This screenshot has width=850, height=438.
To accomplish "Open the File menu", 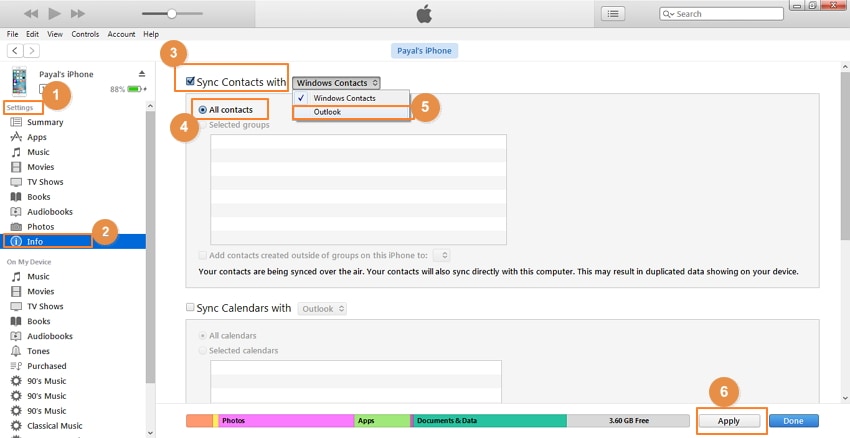I will 12,34.
